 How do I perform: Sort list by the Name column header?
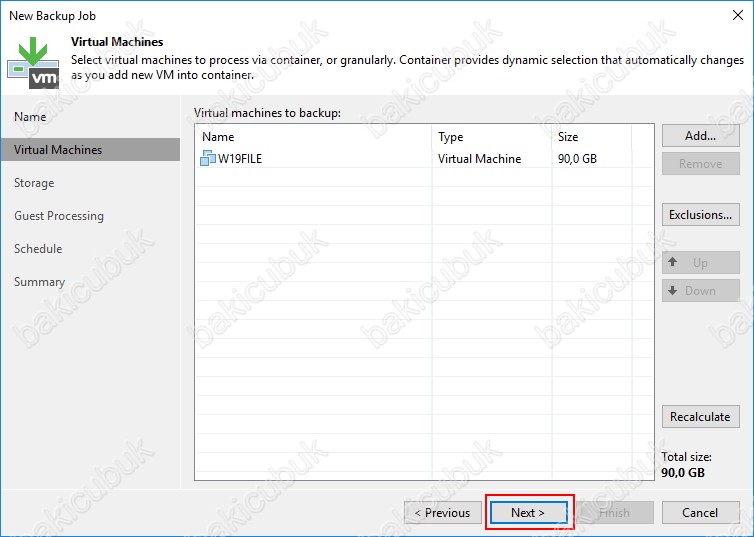pyautogui.click(x=314, y=137)
